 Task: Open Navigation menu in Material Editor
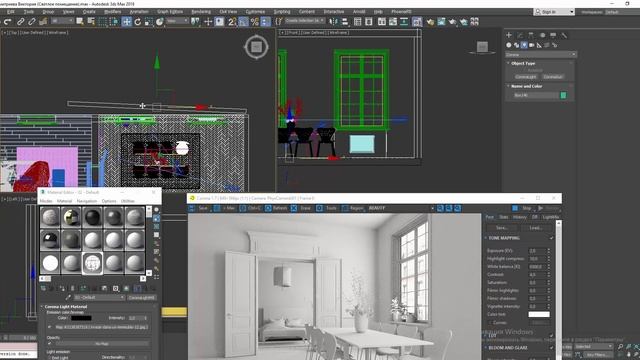[x=87, y=201]
